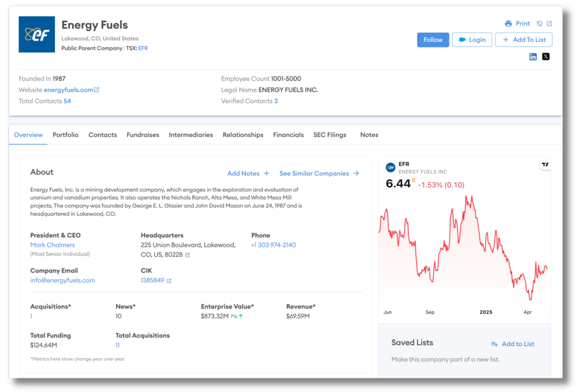Click Founded In 1987 value
The width and height of the screenshot is (579, 392).
click(59, 79)
